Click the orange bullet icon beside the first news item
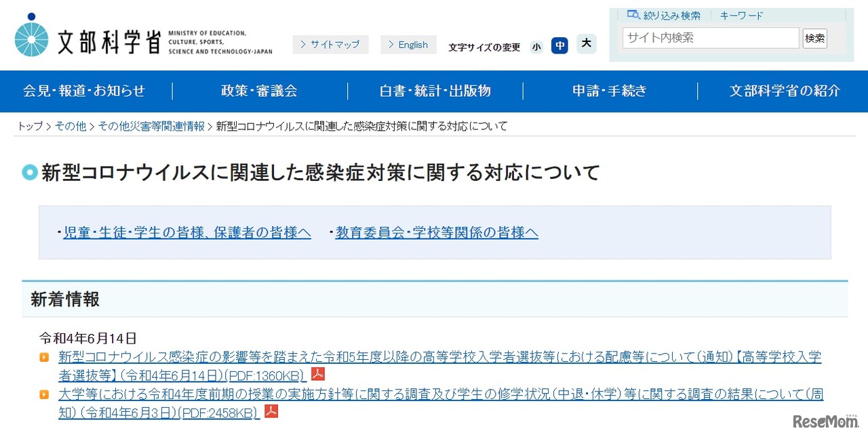The image size is (868, 437). point(44,357)
